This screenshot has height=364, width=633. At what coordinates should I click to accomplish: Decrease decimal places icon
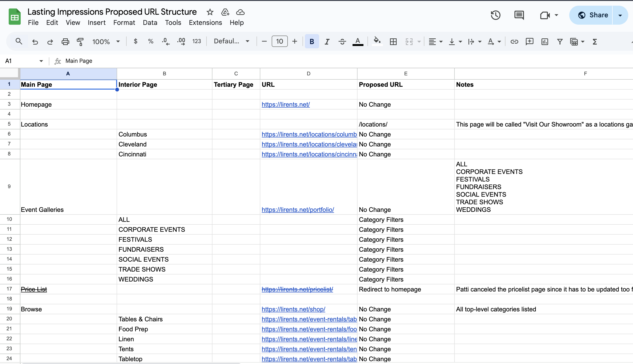tap(165, 41)
